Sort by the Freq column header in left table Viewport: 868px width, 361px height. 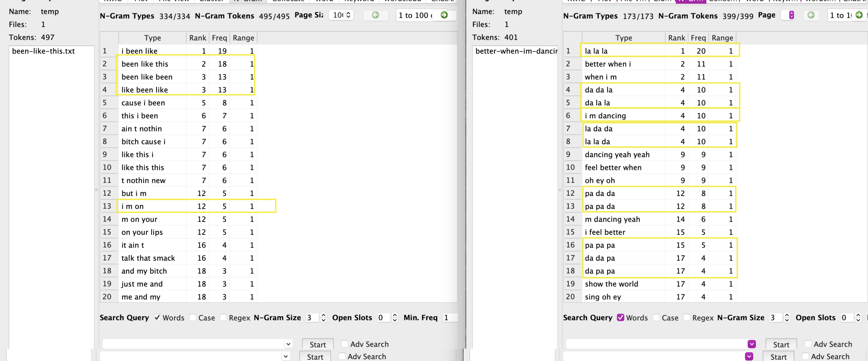click(219, 38)
